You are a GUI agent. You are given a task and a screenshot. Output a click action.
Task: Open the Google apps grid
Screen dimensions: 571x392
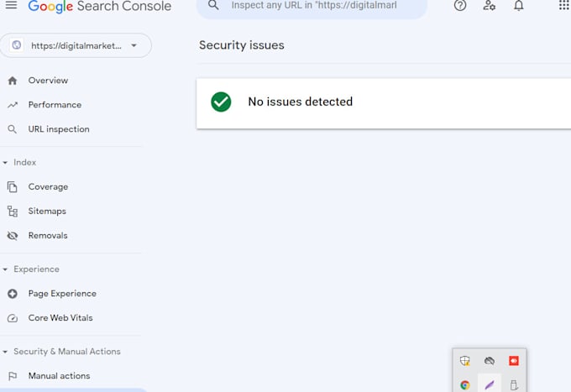pyautogui.click(x=563, y=6)
